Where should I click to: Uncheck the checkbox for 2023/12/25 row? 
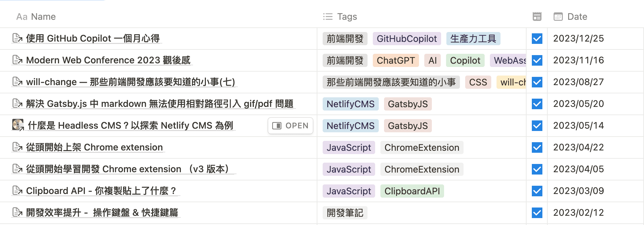click(x=537, y=39)
